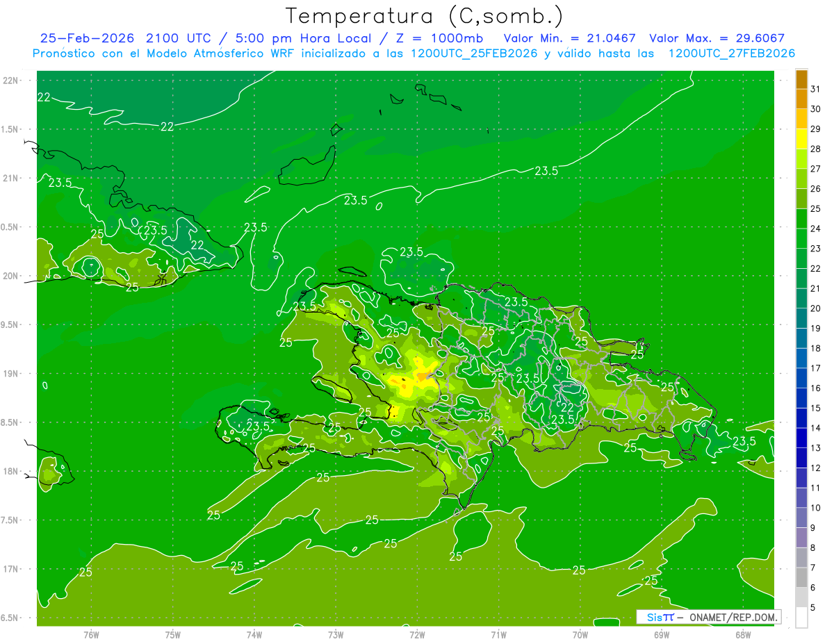This screenshot has width=834, height=644.
Task: Click the '71W' longitude axis label
Action: click(x=498, y=635)
